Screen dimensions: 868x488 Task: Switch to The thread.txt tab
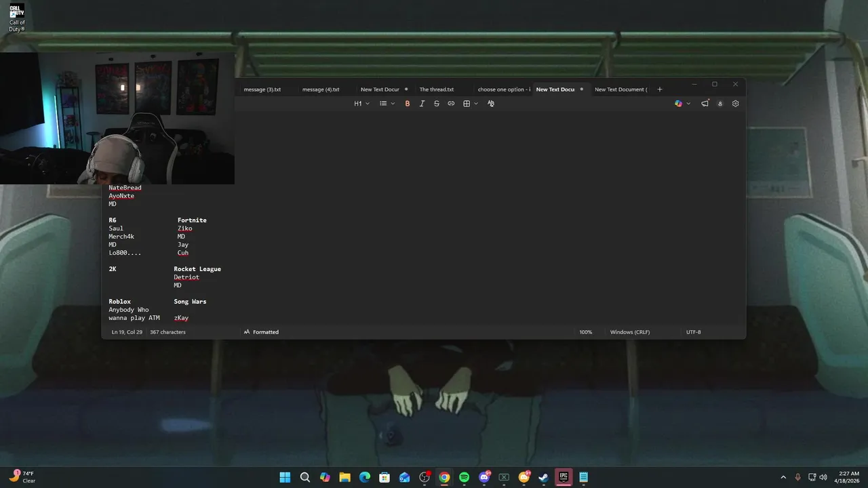[437, 89]
